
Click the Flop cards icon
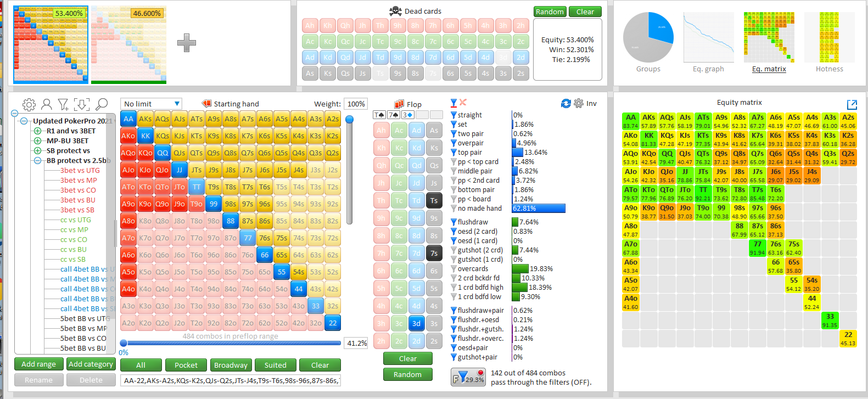(399, 104)
